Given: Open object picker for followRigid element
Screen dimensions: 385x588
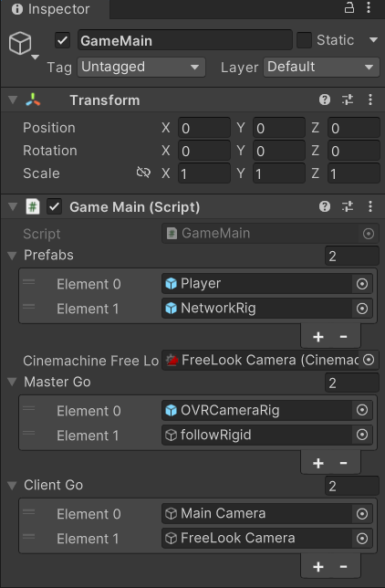Looking at the screenshot, I should (362, 435).
